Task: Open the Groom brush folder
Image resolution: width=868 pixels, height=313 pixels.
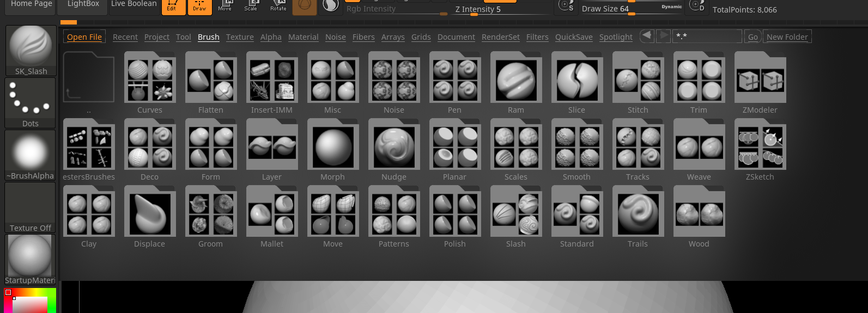Action: pos(211,212)
